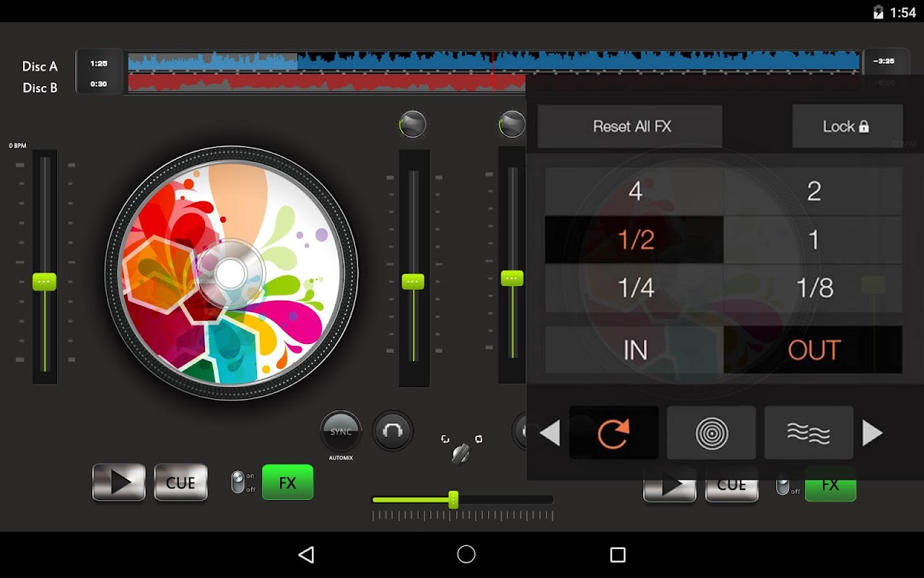
Task: Tap the left deck CUE button
Action: pos(180,482)
